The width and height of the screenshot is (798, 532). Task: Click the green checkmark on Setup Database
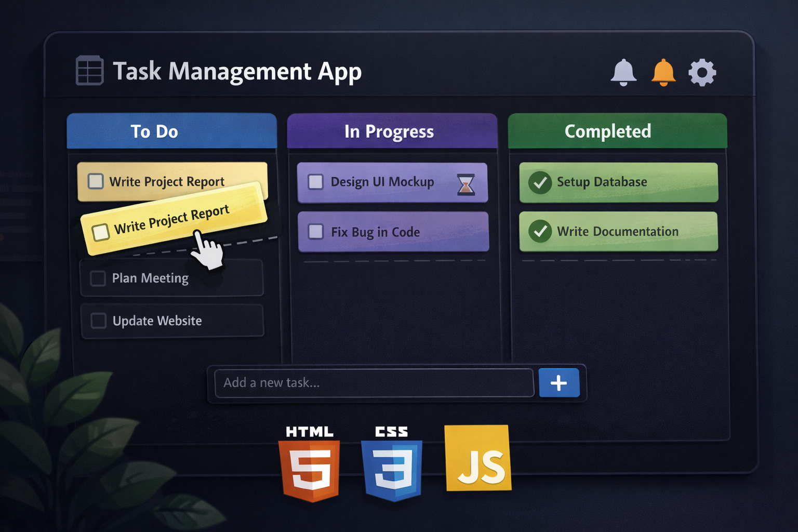click(x=540, y=182)
